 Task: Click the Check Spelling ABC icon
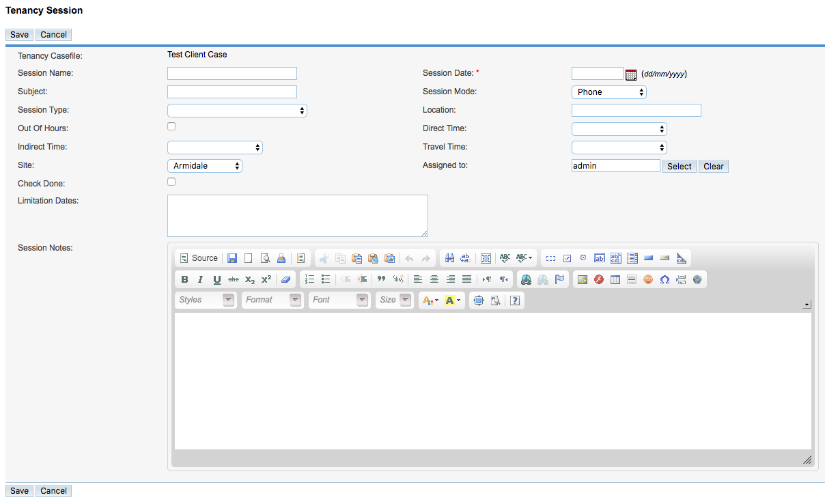(505, 258)
